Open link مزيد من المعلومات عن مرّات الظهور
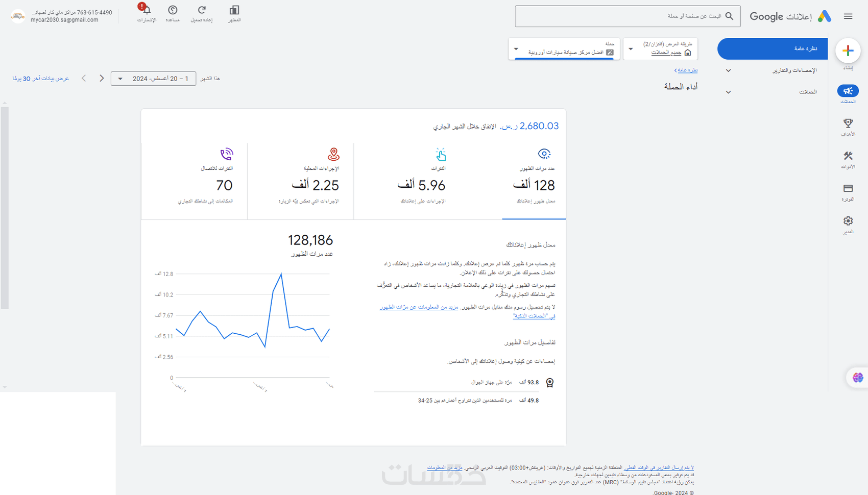 click(x=419, y=307)
